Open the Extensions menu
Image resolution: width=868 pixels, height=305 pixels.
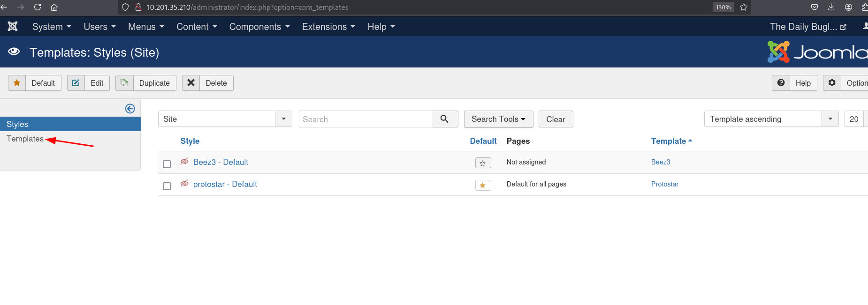(328, 27)
